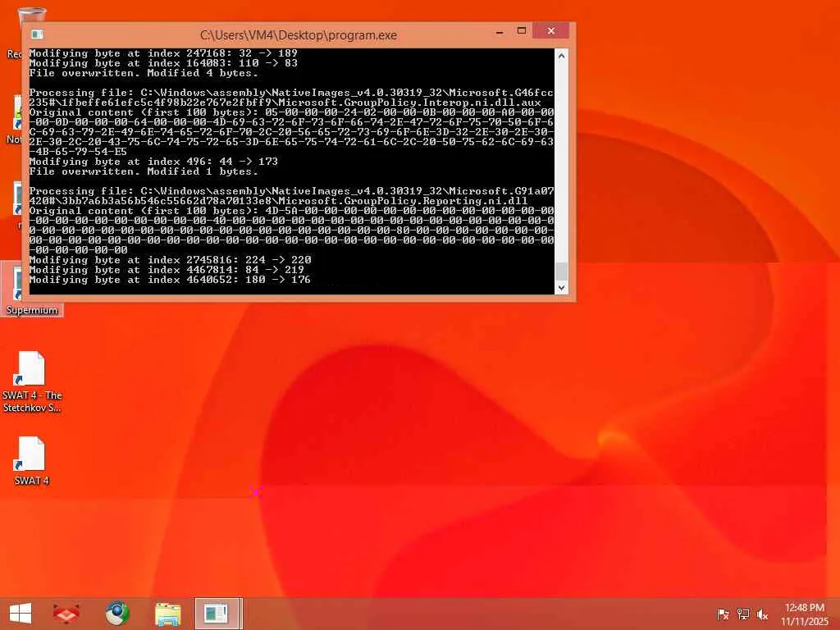Click the console scrollbar up arrow
840x630 pixels.
(x=561, y=55)
